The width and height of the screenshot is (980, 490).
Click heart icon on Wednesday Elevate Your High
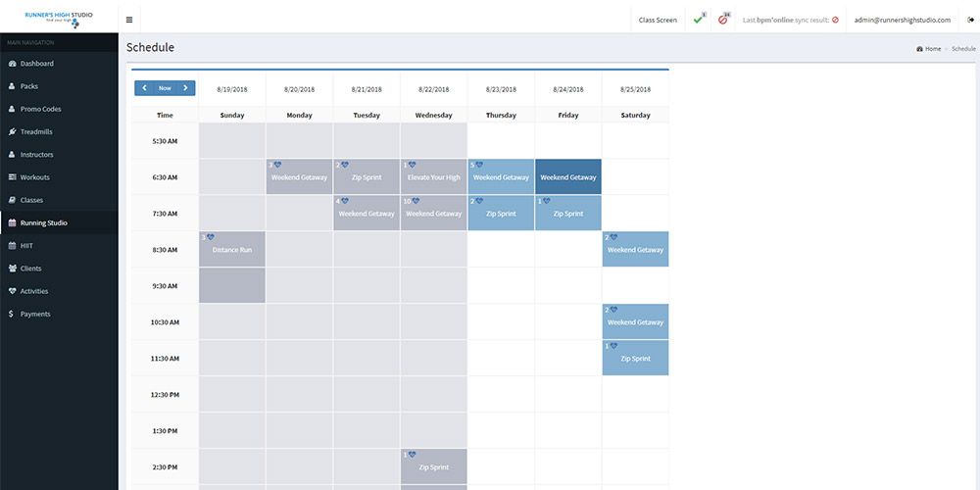pos(412,165)
